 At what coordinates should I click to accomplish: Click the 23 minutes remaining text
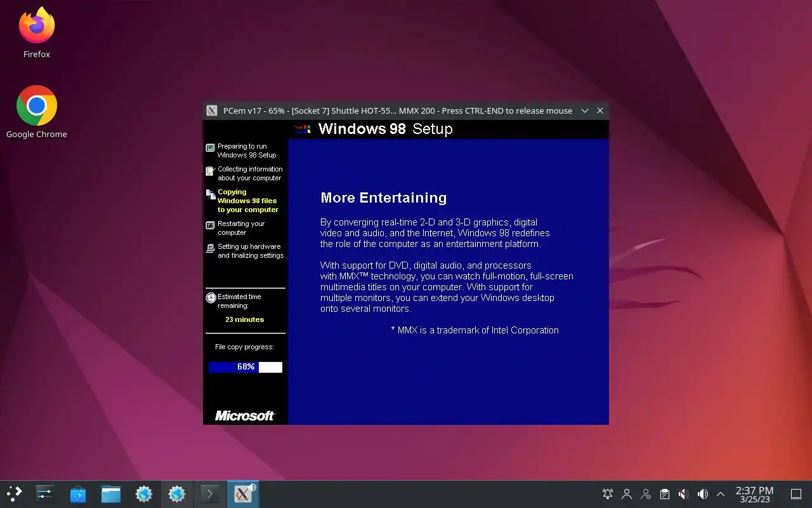click(x=244, y=319)
